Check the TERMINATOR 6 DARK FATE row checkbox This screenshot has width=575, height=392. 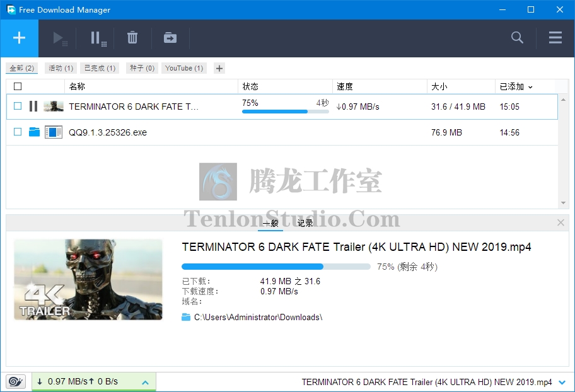point(18,106)
